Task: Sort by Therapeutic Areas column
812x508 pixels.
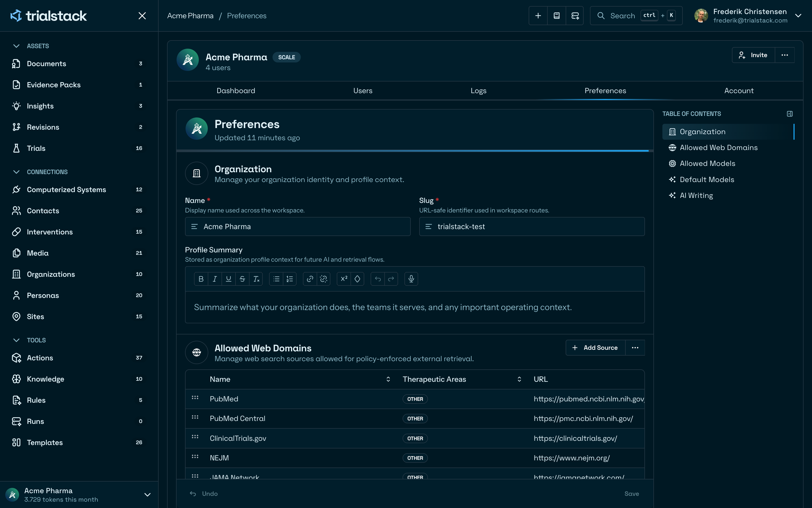Action: 519,379
